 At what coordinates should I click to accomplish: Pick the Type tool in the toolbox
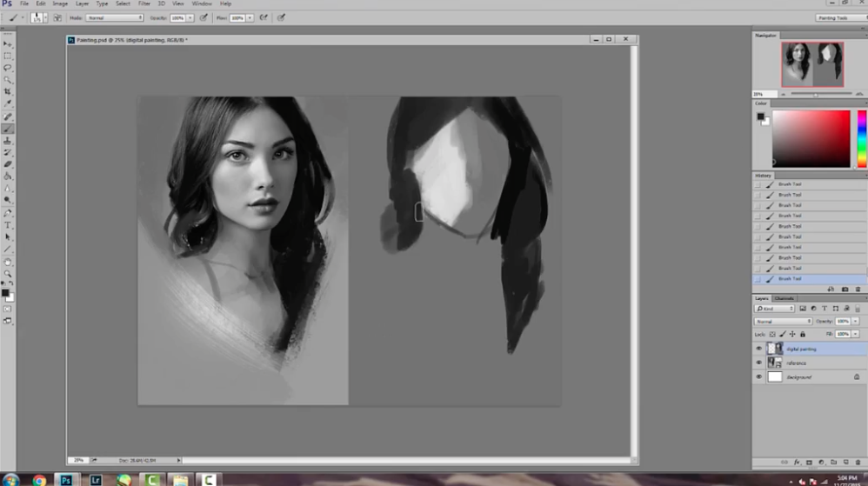[x=9, y=225]
